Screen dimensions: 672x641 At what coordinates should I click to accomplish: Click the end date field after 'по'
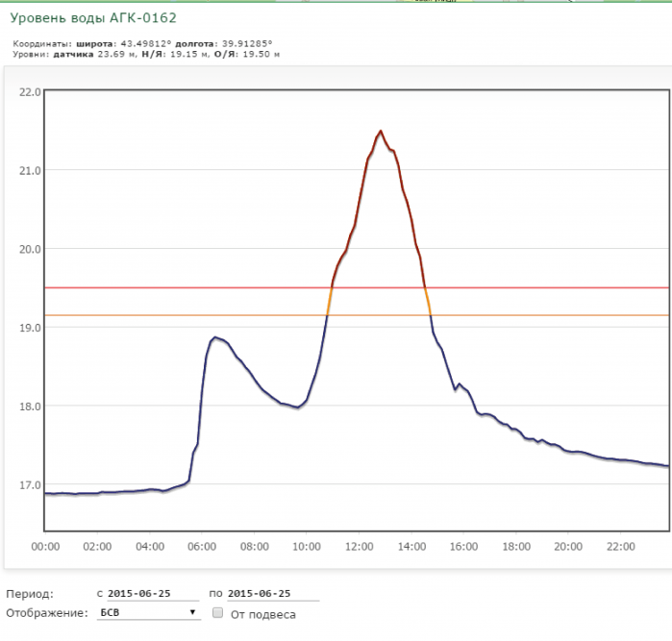point(273,594)
